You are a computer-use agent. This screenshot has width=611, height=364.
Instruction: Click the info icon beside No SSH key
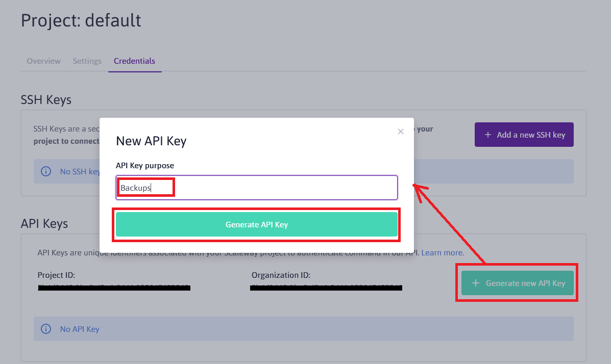(46, 171)
